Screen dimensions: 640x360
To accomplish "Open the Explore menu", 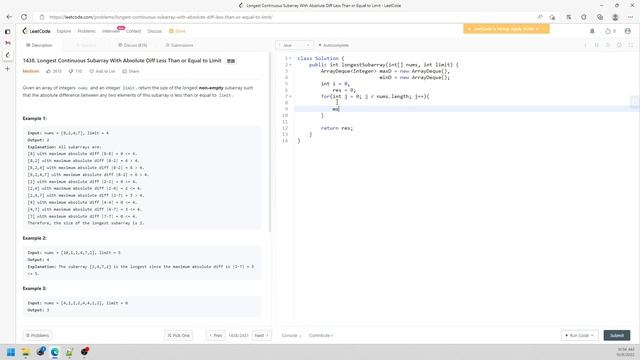I will coord(64,31).
